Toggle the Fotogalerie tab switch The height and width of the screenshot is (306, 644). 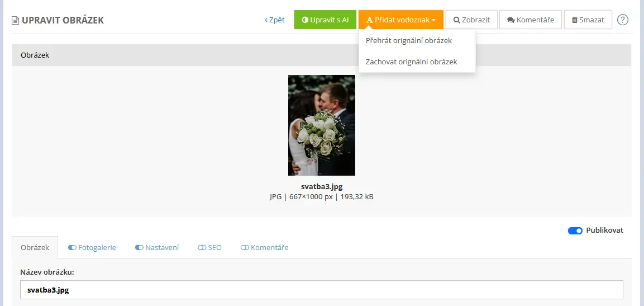pos(72,248)
